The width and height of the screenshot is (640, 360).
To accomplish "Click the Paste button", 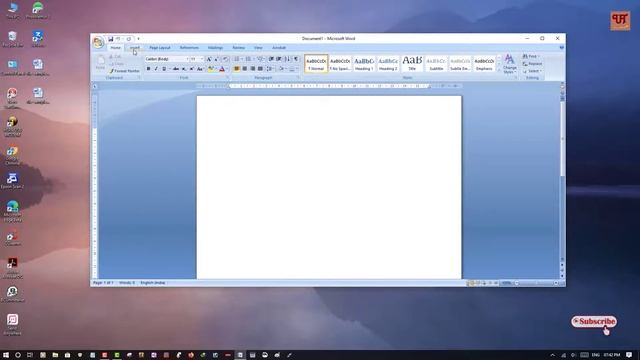I will click(x=100, y=63).
